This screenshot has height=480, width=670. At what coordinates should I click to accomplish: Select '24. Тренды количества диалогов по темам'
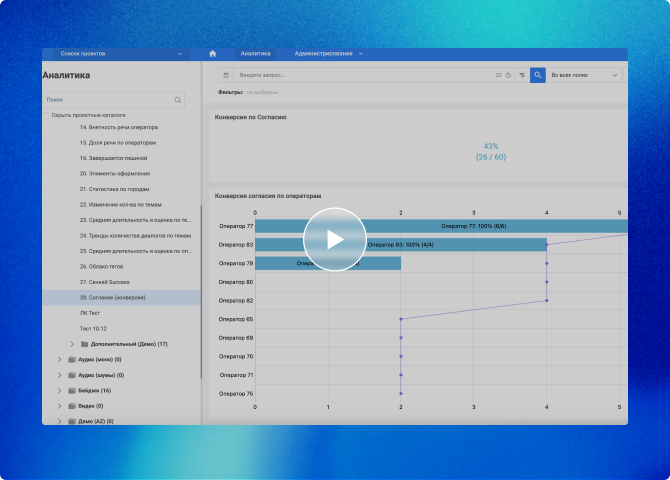click(x=135, y=236)
